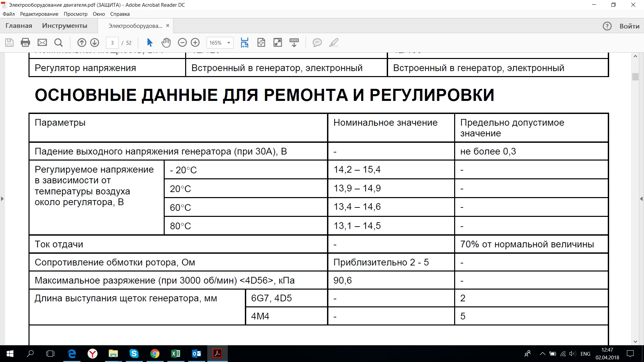Switch to the Инструменты tab

pos(64,26)
